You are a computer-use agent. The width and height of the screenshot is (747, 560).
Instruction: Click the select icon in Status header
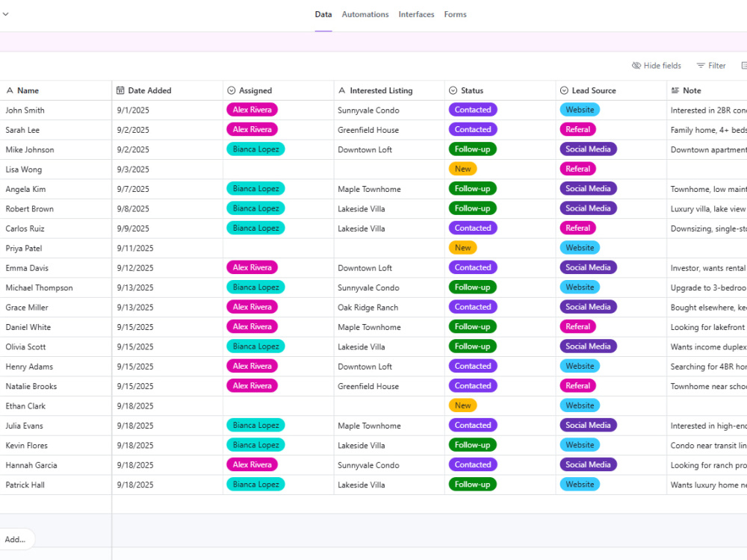click(453, 90)
